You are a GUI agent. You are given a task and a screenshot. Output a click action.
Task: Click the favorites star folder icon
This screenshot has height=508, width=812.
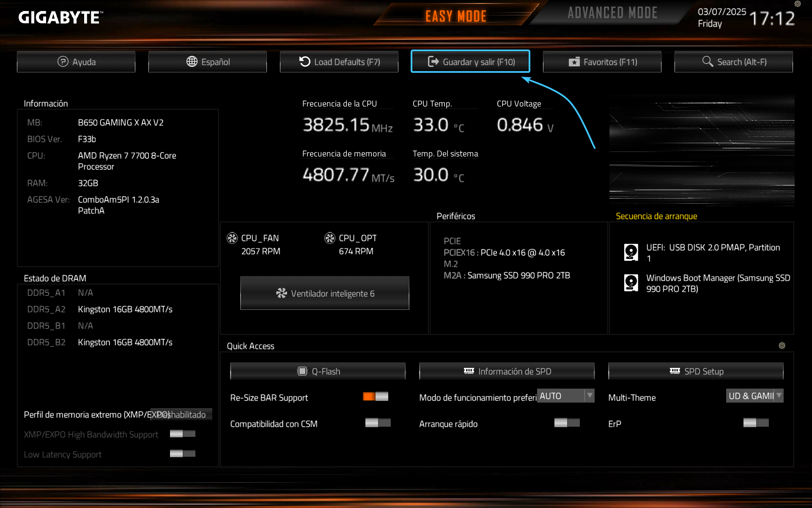pos(574,62)
